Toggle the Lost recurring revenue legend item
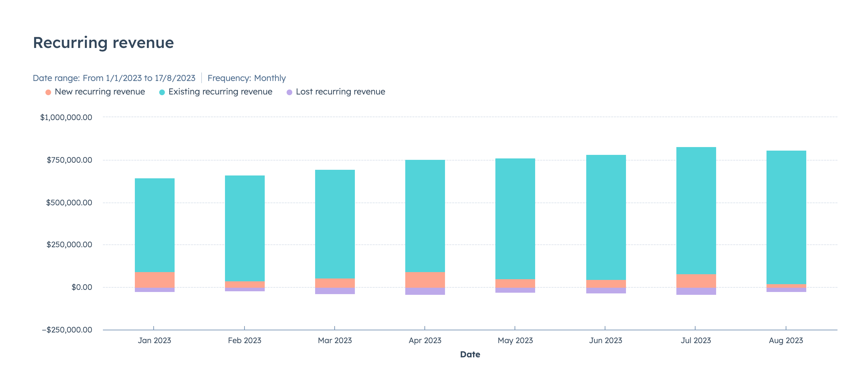The width and height of the screenshot is (868, 368). tap(336, 92)
